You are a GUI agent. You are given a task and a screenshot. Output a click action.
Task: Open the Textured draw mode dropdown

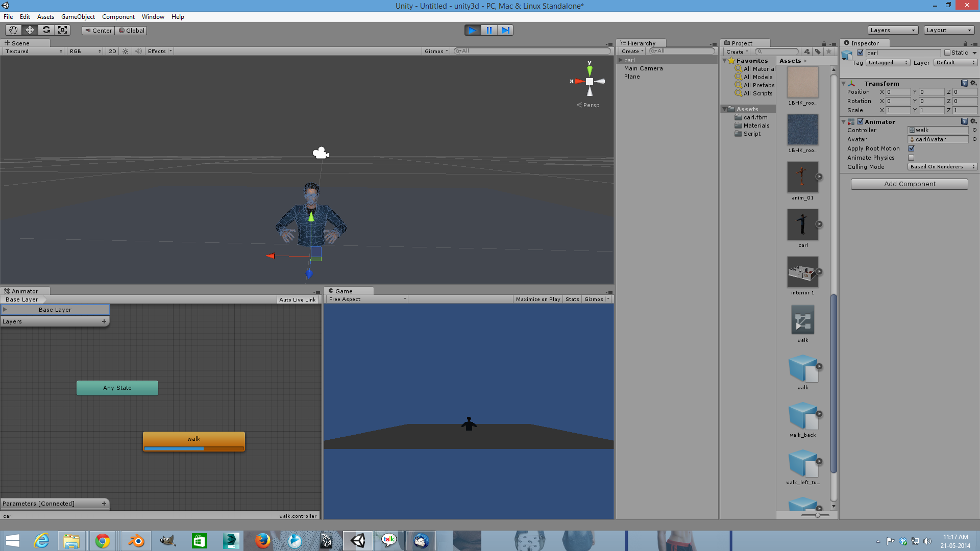click(34, 51)
